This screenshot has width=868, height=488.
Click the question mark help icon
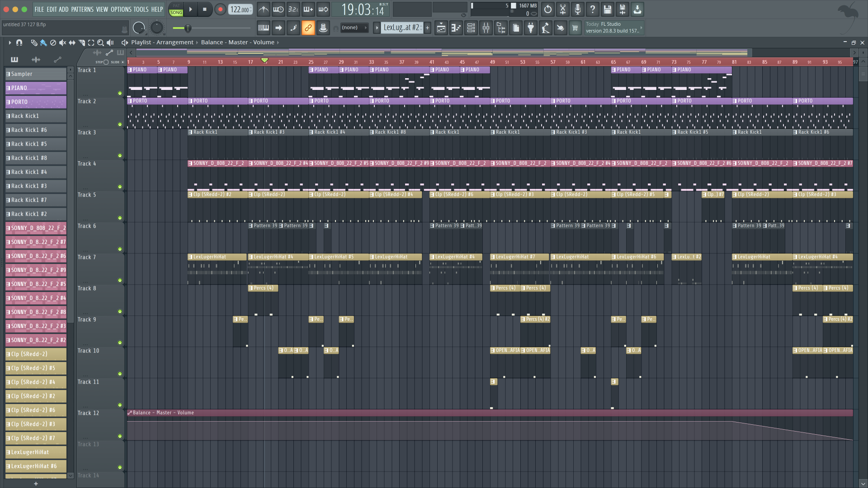[x=593, y=9]
